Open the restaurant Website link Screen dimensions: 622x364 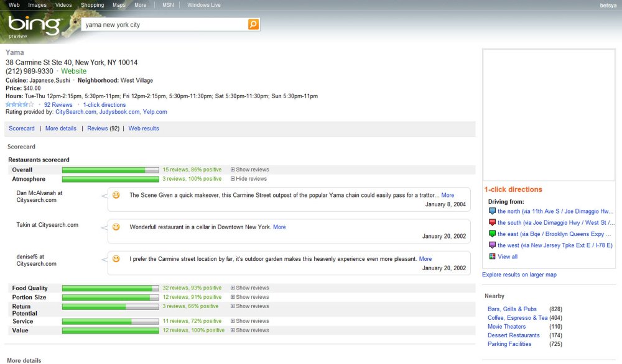click(74, 71)
